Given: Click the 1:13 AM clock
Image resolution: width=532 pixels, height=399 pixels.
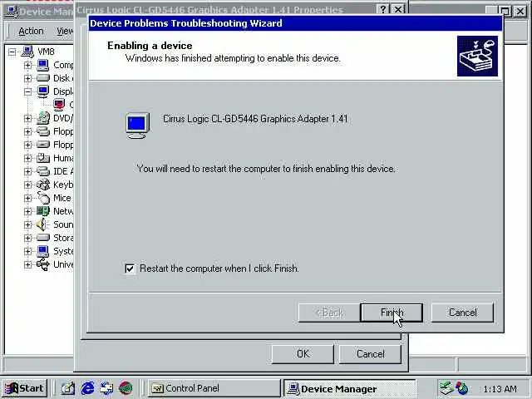Looking at the screenshot, I should [x=500, y=389].
